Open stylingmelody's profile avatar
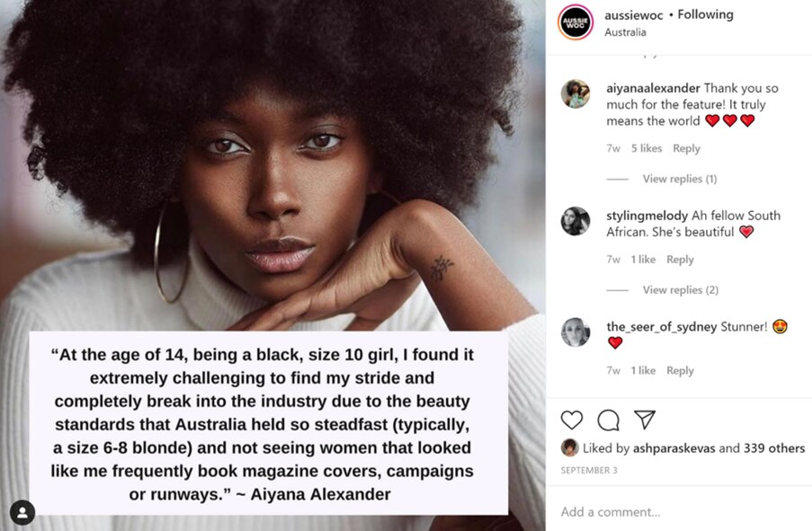Viewport: 812px width, 531px height. coord(575,223)
